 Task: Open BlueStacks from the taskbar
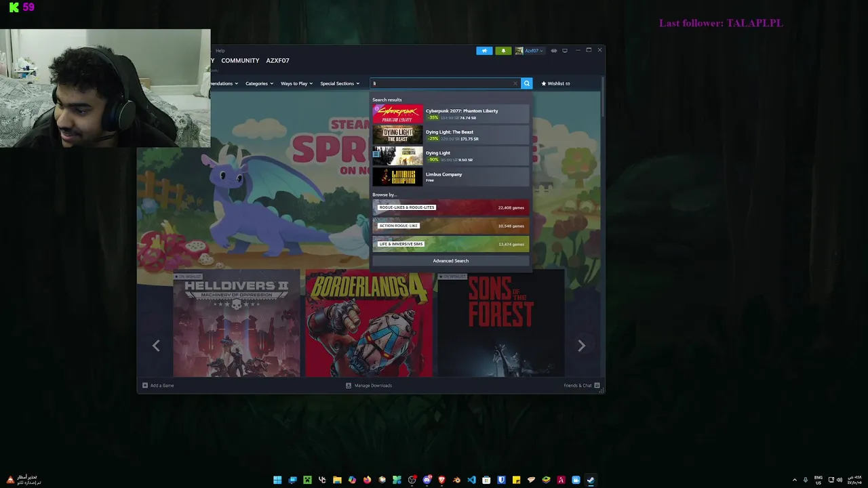coord(546,480)
